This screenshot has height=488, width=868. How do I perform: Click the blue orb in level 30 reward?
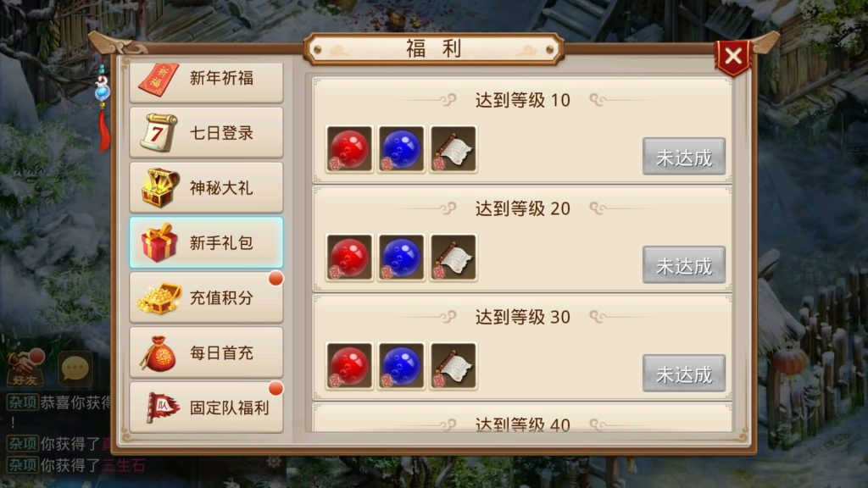[401, 366]
